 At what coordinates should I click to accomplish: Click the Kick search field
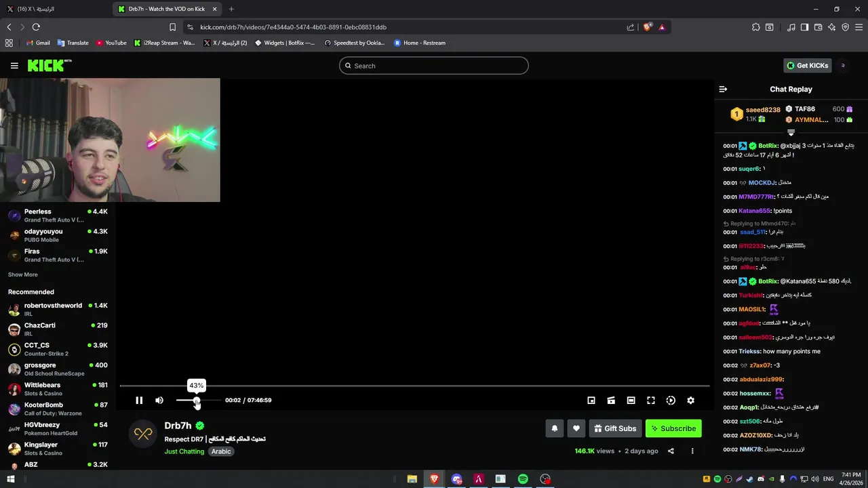point(434,66)
